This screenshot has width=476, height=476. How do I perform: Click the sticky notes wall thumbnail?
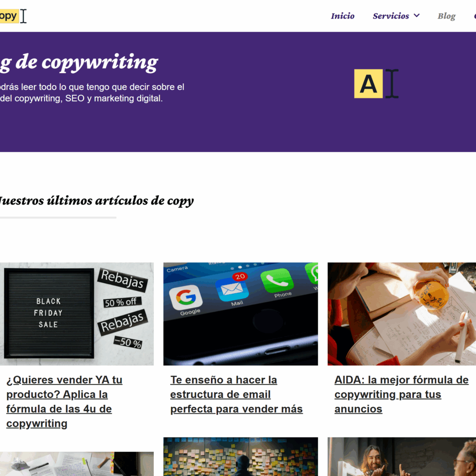(240, 456)
